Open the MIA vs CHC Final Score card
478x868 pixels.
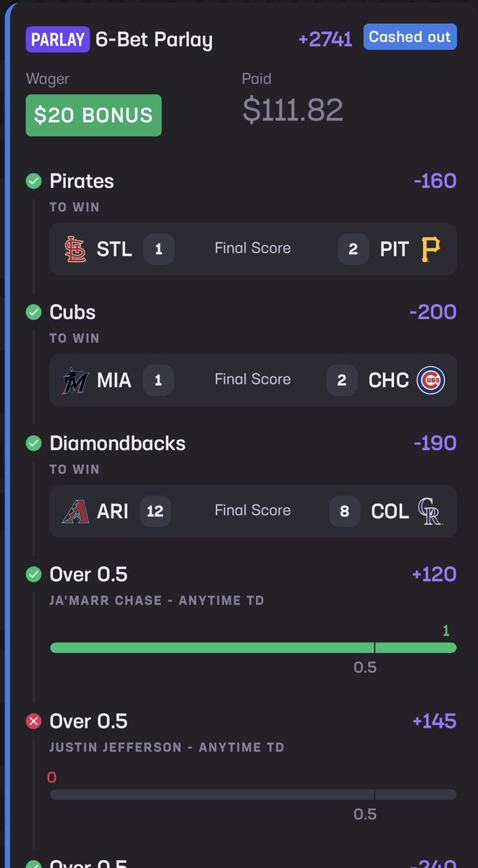click(253, 380)
